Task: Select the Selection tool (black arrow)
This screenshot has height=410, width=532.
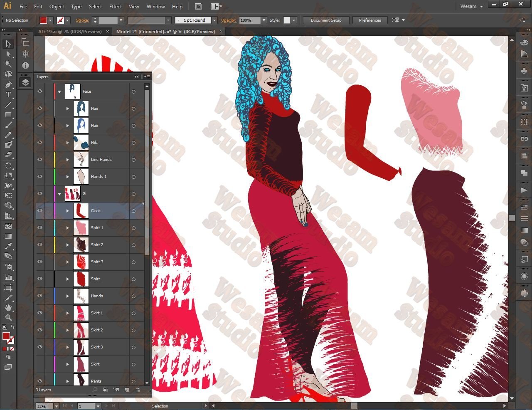Action: tap(8, 44)
